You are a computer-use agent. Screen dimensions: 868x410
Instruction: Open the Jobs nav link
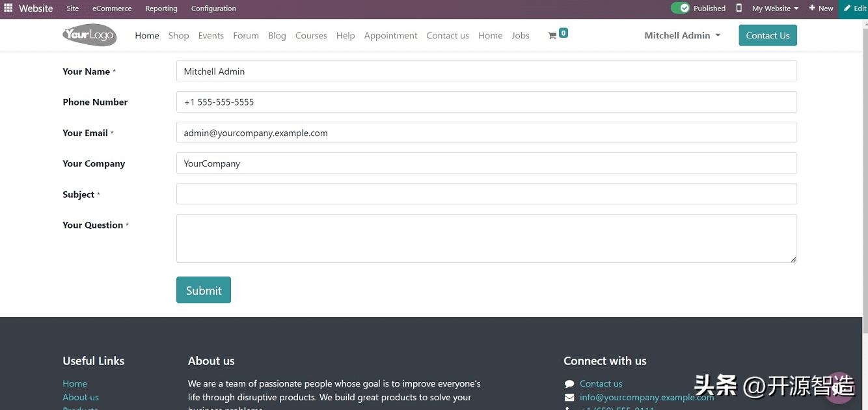point(521,36)
